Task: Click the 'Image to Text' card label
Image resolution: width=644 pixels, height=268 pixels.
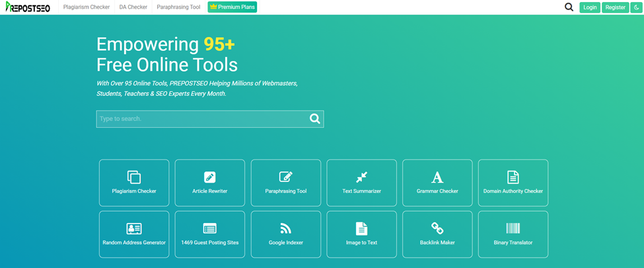Action: [361, 242]
